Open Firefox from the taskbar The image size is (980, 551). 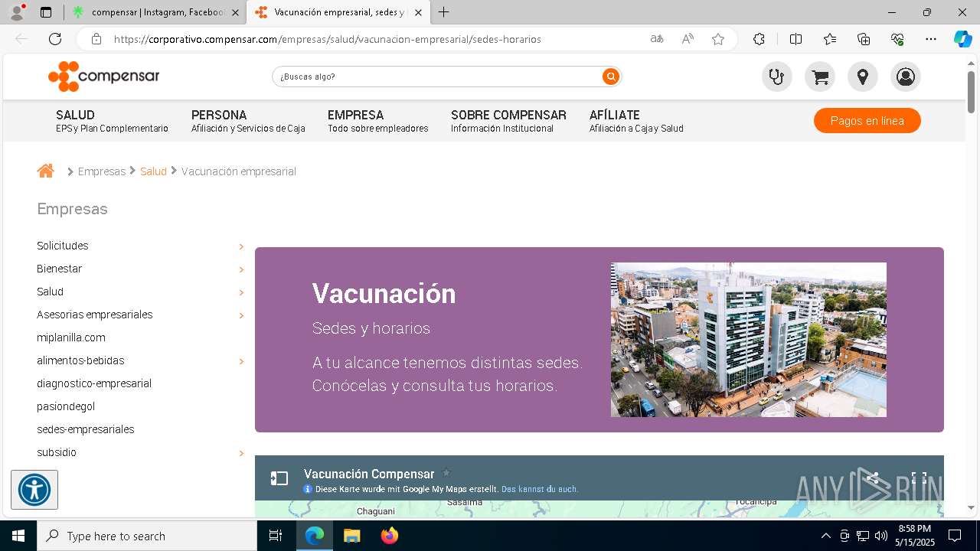[x=390, y=536]
